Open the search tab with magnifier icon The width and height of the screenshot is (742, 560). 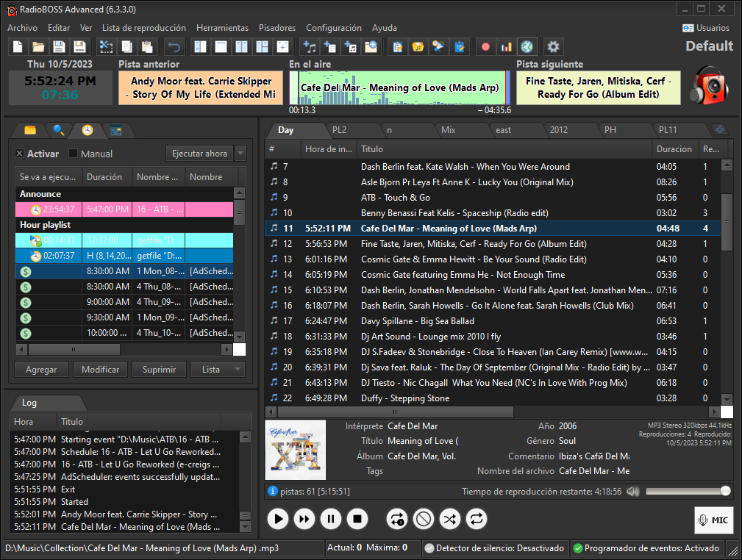tap(59, 130)
